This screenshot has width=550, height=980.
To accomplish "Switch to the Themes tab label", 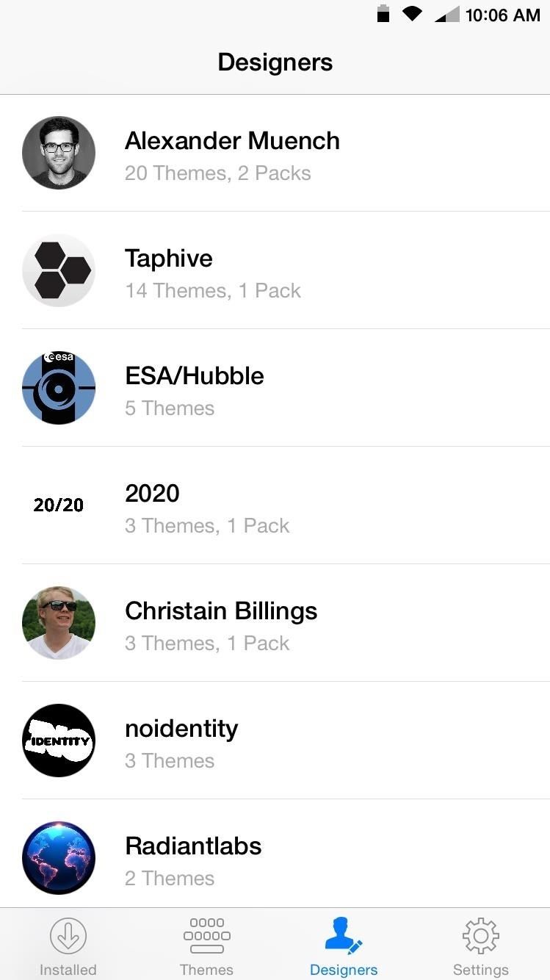I will 206,970.
